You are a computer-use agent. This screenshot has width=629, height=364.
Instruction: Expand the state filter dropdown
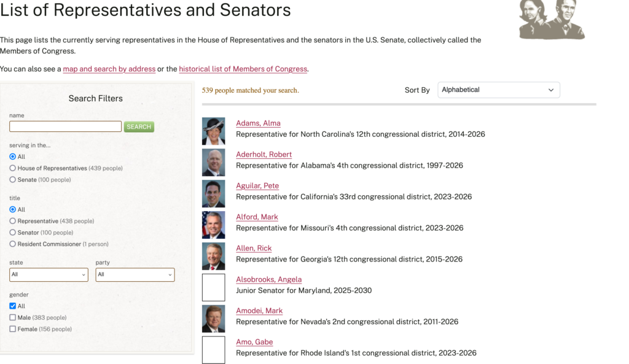point(49,274)
